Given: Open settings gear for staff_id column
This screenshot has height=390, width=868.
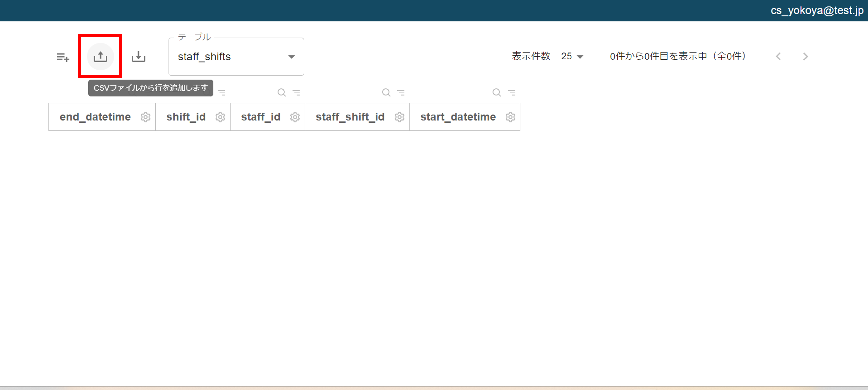Looking at the screenshot, I should pos(295,117).
